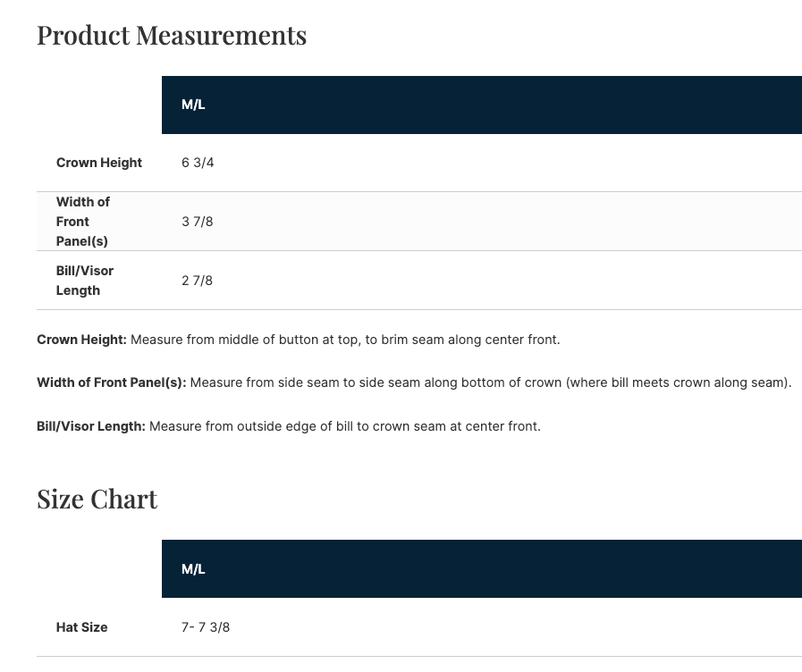Click the 3 7/8 front panel value
Viewport: 802px width, 672px height.
pyautogui.click(x=198, y=222)
